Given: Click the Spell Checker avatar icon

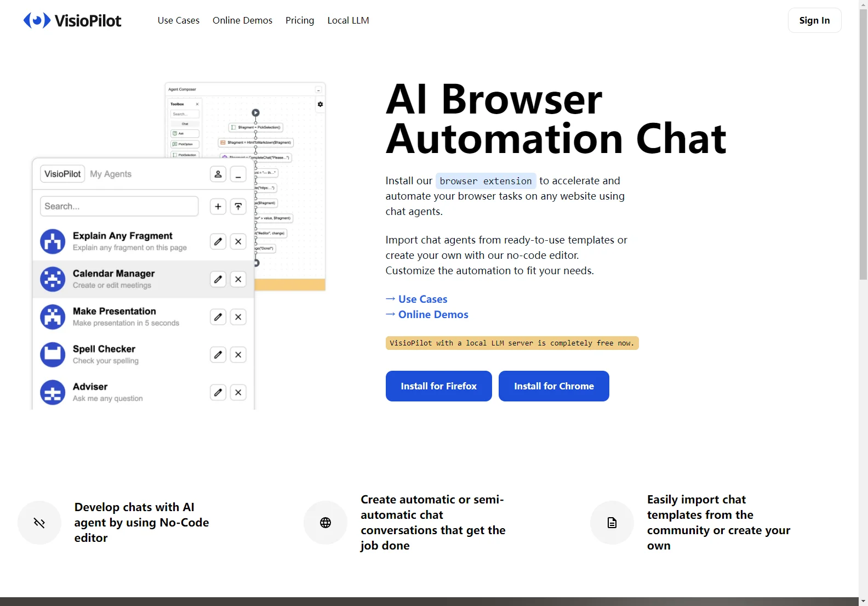Looking at the screenshot, I should [53, 355].
